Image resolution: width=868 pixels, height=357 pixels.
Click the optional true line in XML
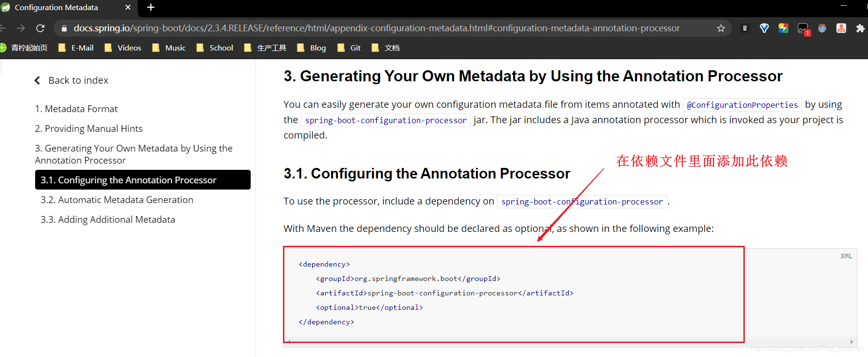pyautogui.click(x=370, y=307)
